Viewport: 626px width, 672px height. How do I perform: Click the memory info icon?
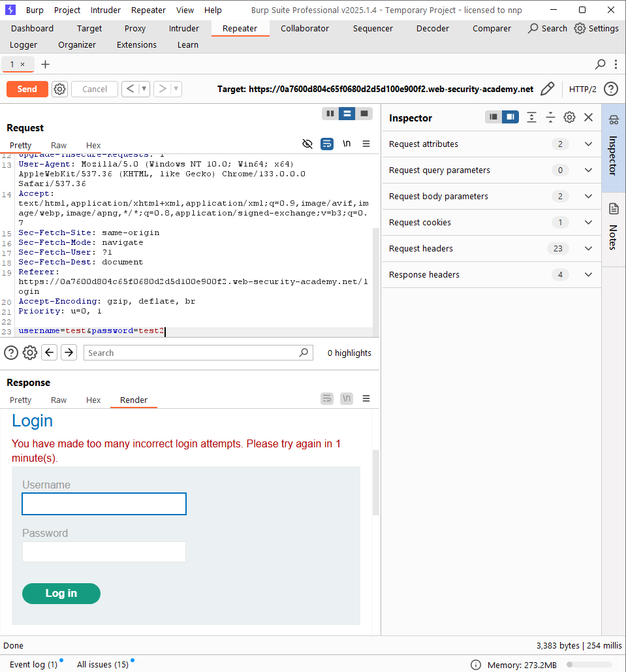point(476,665)
